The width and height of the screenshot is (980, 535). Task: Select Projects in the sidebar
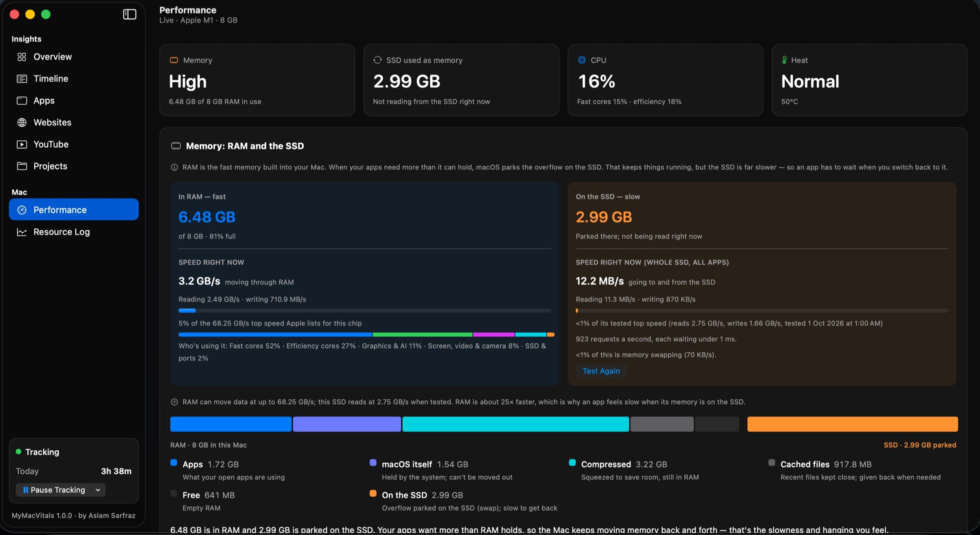coord(73,166)
